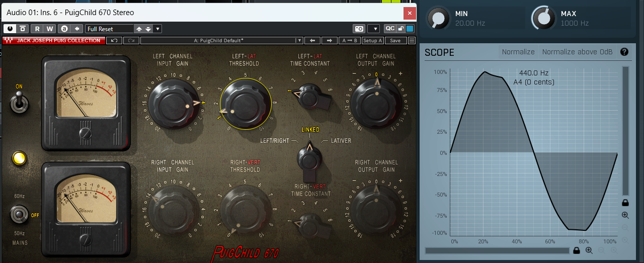Click the 'A4 (0 cents)' note readout
Viewport: 644px width, 263px height.
(534, 82)
